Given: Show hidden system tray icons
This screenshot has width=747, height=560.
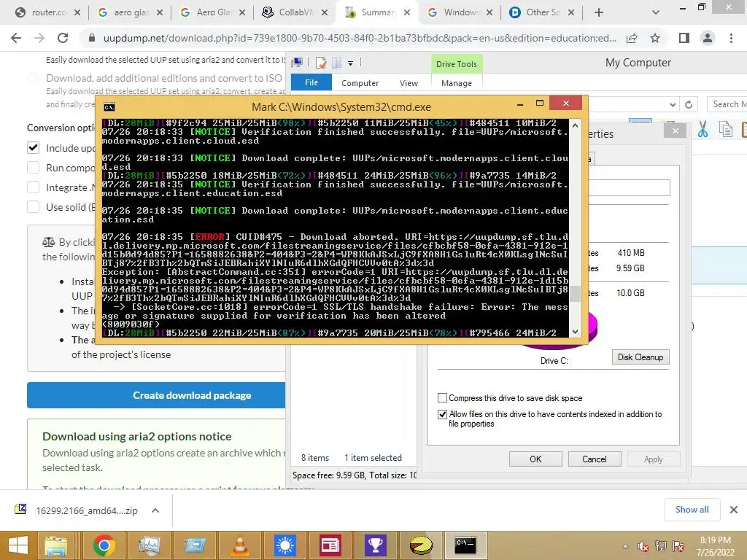Looking at the screenshot, I should [x=625, y=546].
